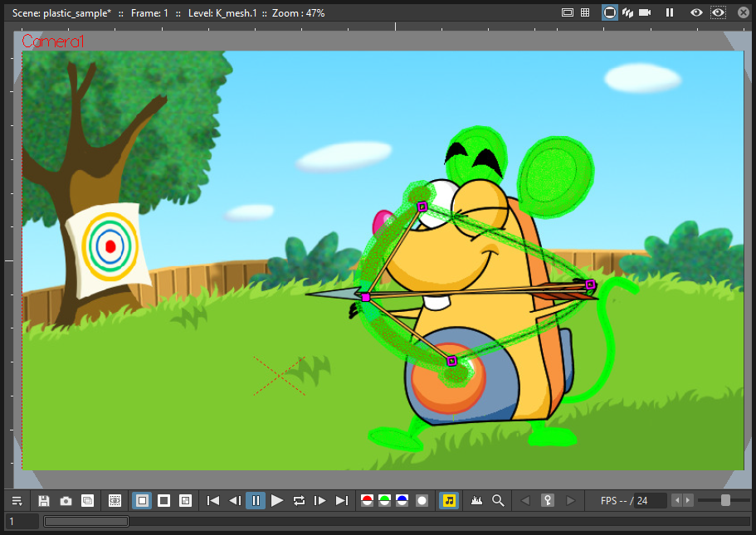Toggle the Safe Area display icon

[568, 12]
